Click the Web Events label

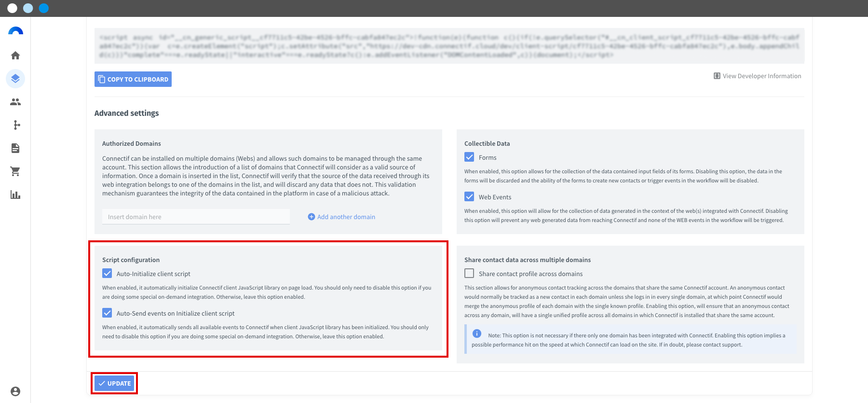click(495, 197)
